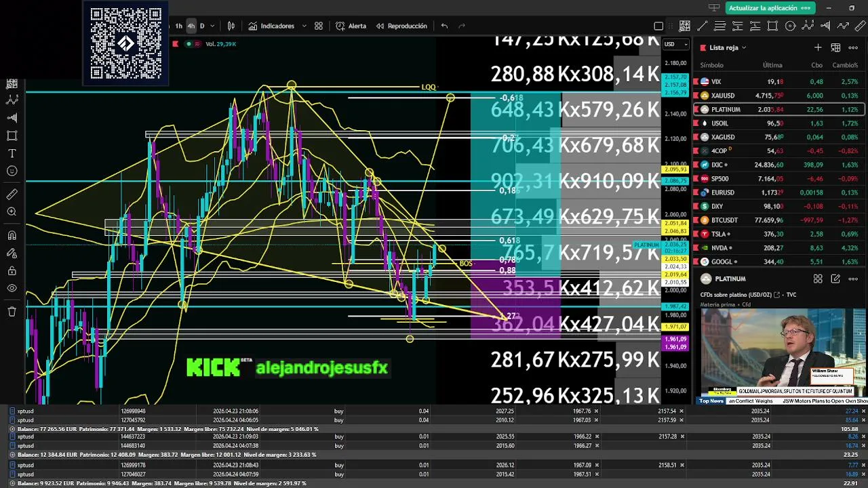The height and width of the screenshot is (488, 868).
Task: Open TSLA from the watchlist
Action: [778, 234]
